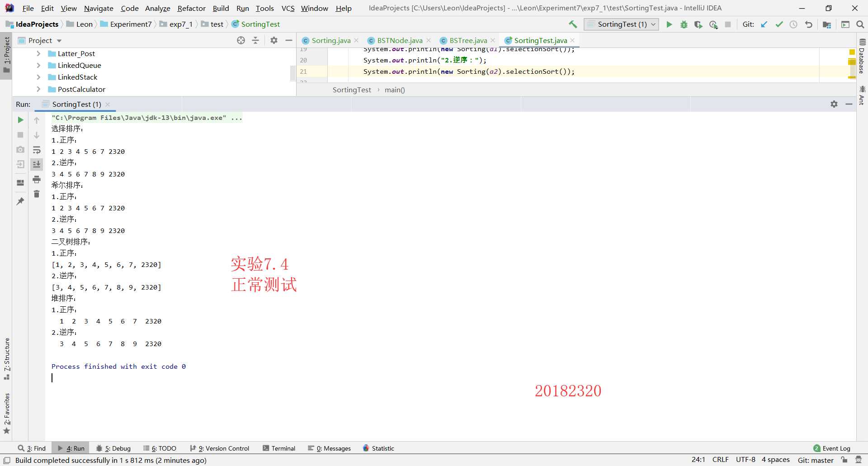Click the Git: master branch widget
Image resolution: width=868 pixels, height=466 pixels.
click(x=816, y=460)
